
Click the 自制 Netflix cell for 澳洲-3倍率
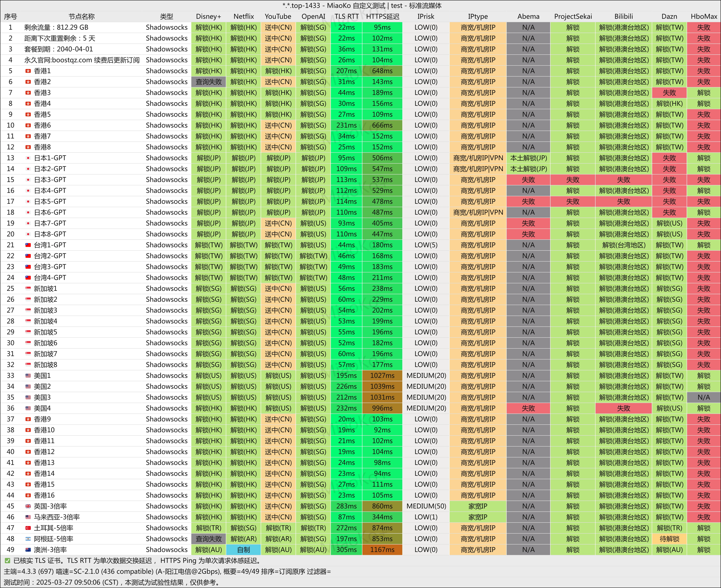pos(243,550)
